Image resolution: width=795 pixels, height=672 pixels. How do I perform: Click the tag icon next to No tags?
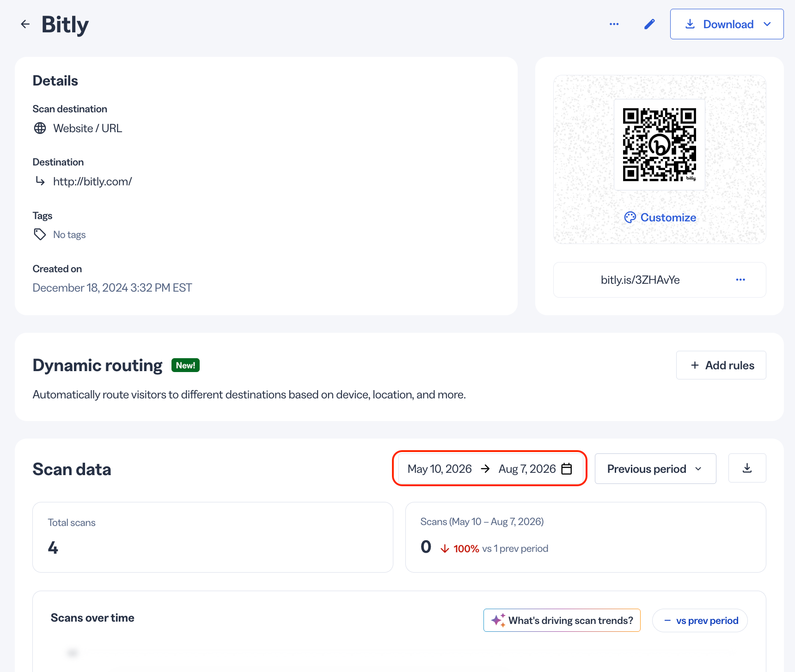coord(40,234)
